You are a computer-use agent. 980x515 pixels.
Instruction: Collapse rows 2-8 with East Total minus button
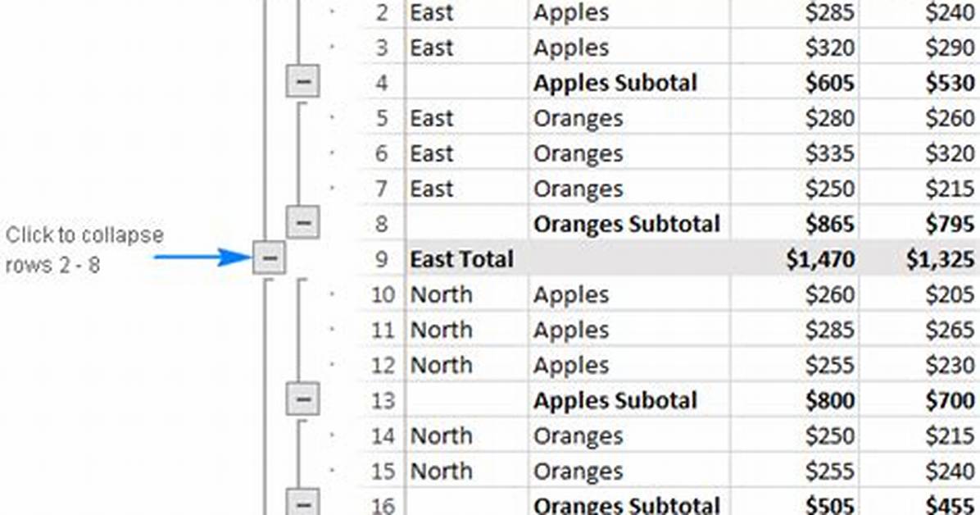(x=270, y=257)
